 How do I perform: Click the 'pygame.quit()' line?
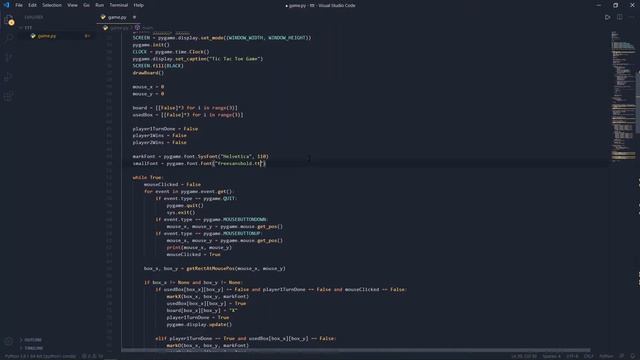point(185,205)
